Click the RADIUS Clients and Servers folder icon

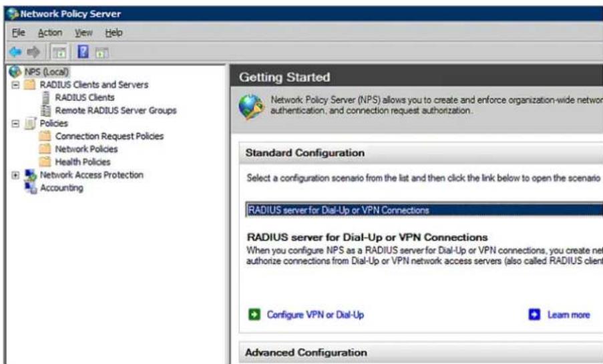[29, 84]
